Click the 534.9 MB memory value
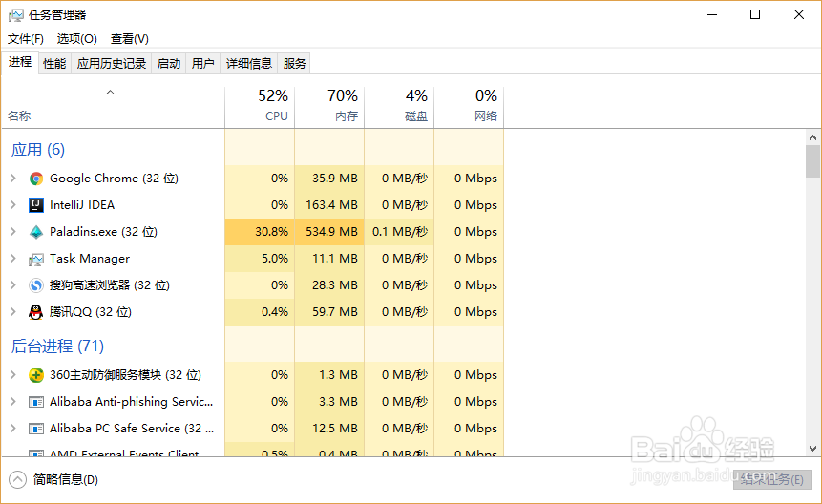Viewport: 822px width, 504px height. pyautogui.click(x=332, y=232)
